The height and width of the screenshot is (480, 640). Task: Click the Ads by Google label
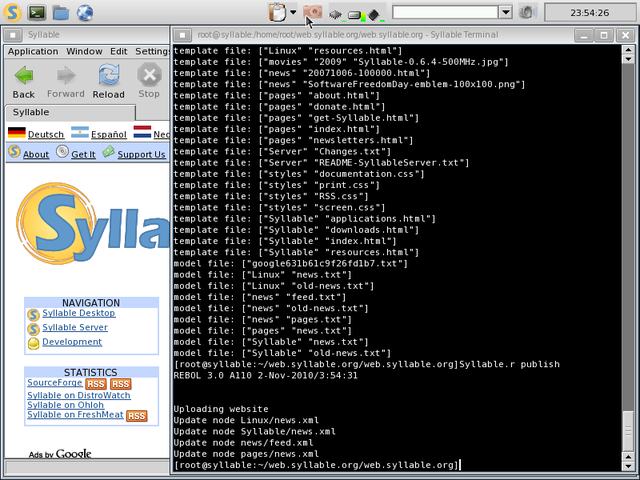pyautogui.click(x=60, y=453)
